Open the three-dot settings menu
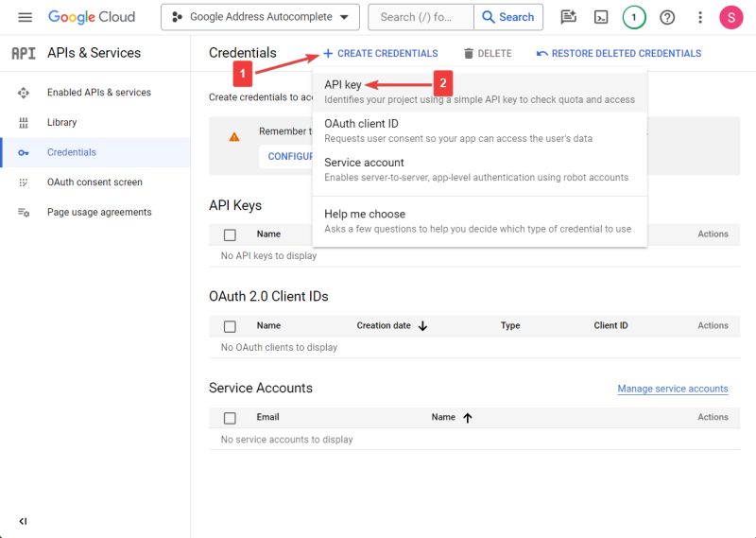 pyautogui.click(x=700, y=17)
